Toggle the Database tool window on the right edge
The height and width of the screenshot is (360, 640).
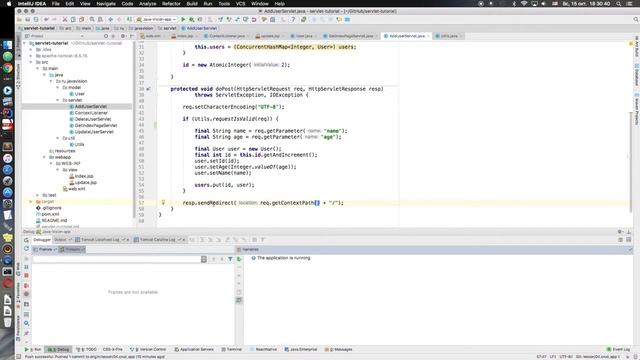click(636, 75)
